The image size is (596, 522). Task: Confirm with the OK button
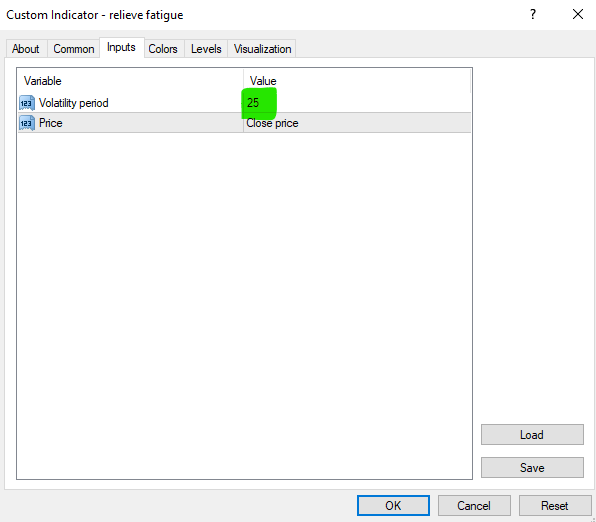[393, 506]
